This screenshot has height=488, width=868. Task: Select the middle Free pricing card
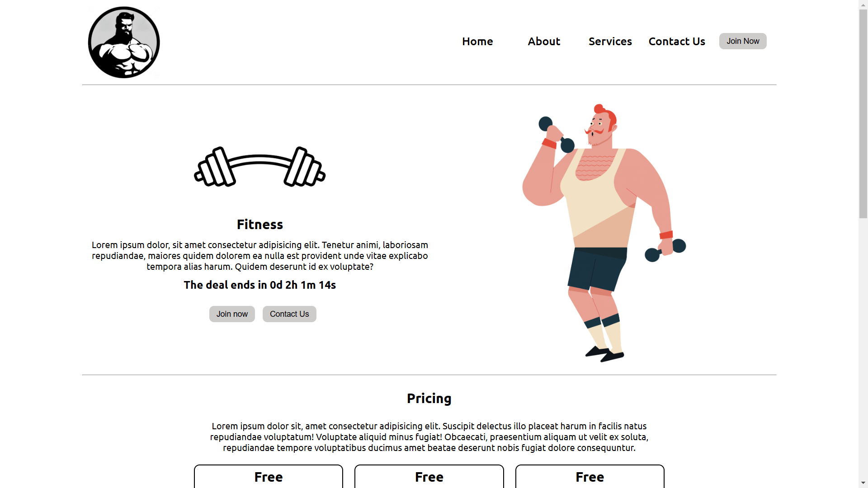pyautogui.click(x=429, y=476)
